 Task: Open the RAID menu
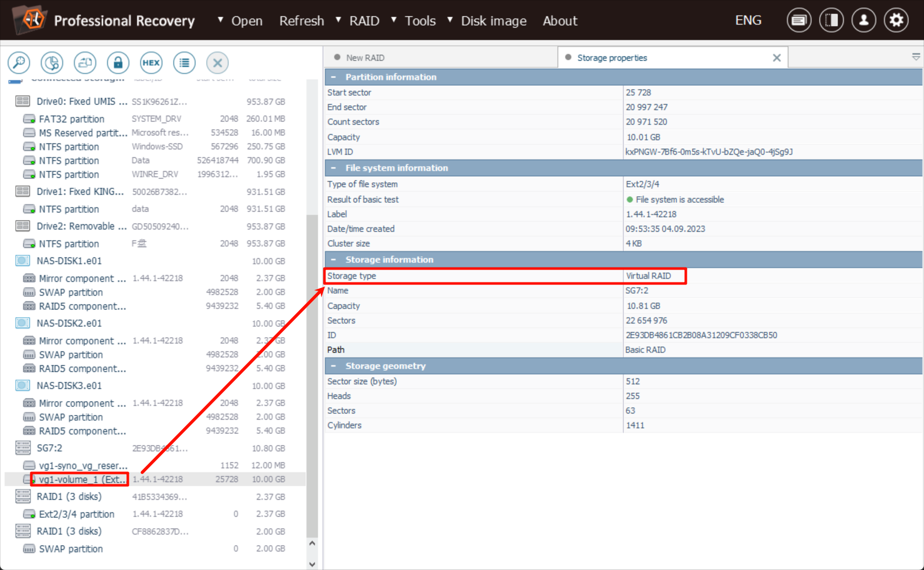364,21
